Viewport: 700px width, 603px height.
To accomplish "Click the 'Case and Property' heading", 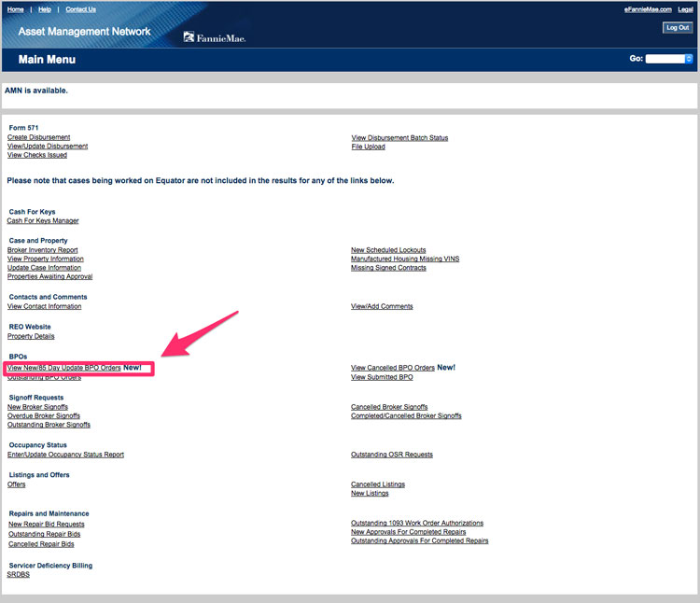I will coord(38,241).
